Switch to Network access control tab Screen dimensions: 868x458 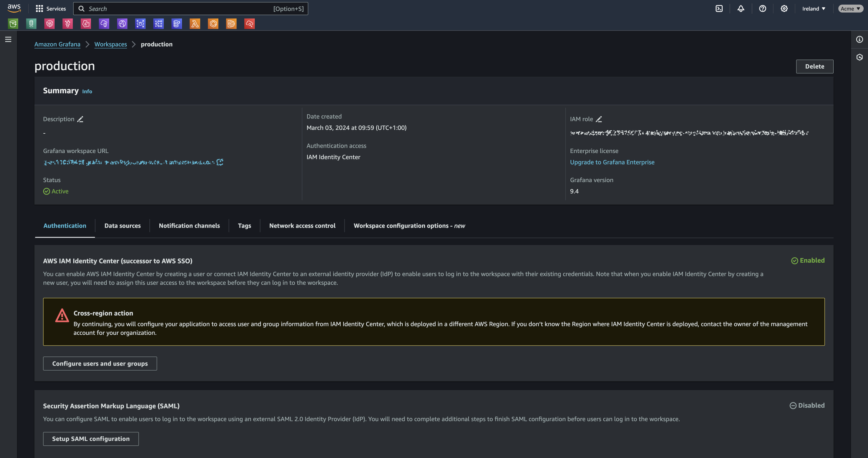point(302,226)
